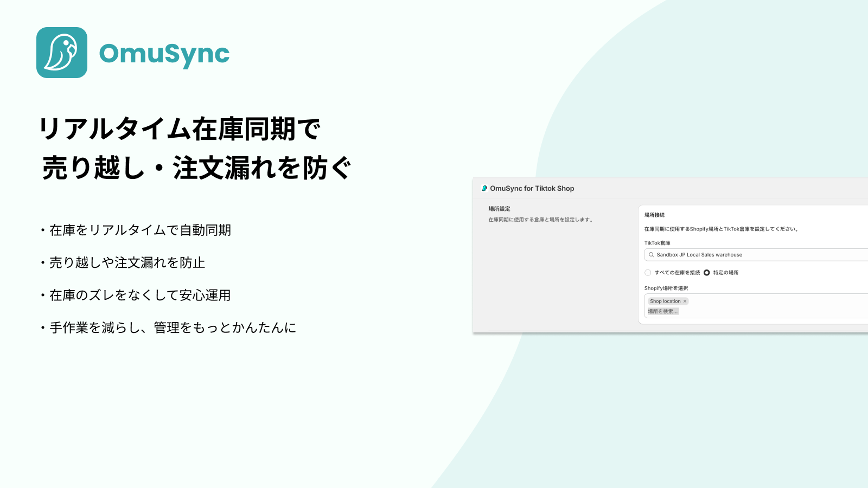Click the OmuSync bird logo icon
The height and width of the screenshot is (488, 868).
tap(62, 53)
